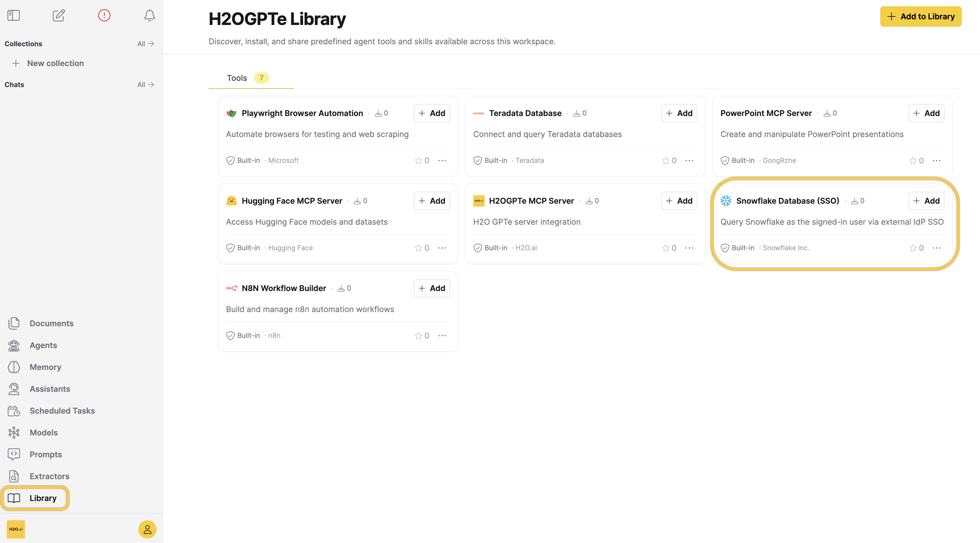Open the PowerPoint MCP Server title
Viewport: 980px width, 543px height.
point(766,113)
